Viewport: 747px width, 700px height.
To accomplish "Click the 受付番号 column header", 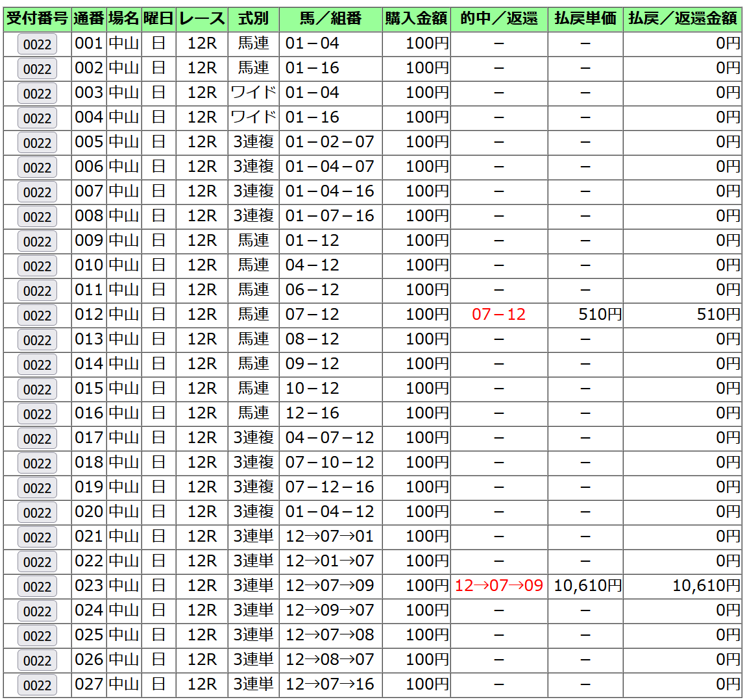I will click(x=37, y=19).
